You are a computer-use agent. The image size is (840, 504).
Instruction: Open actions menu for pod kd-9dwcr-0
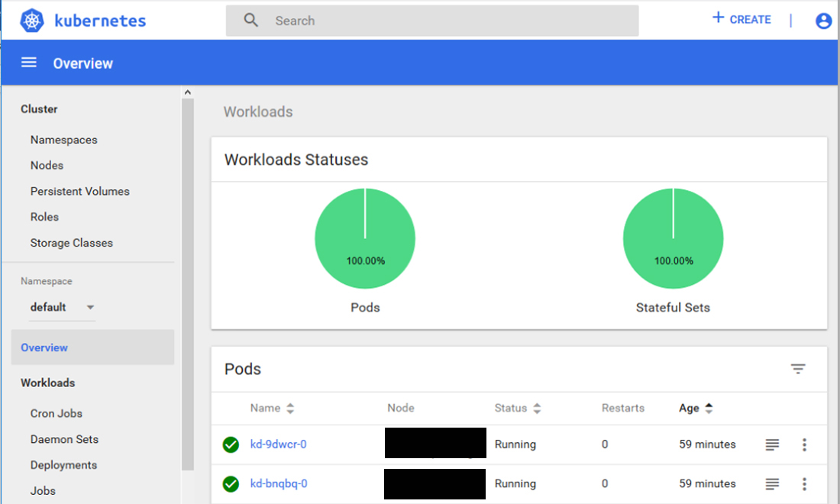pos(804,444)
